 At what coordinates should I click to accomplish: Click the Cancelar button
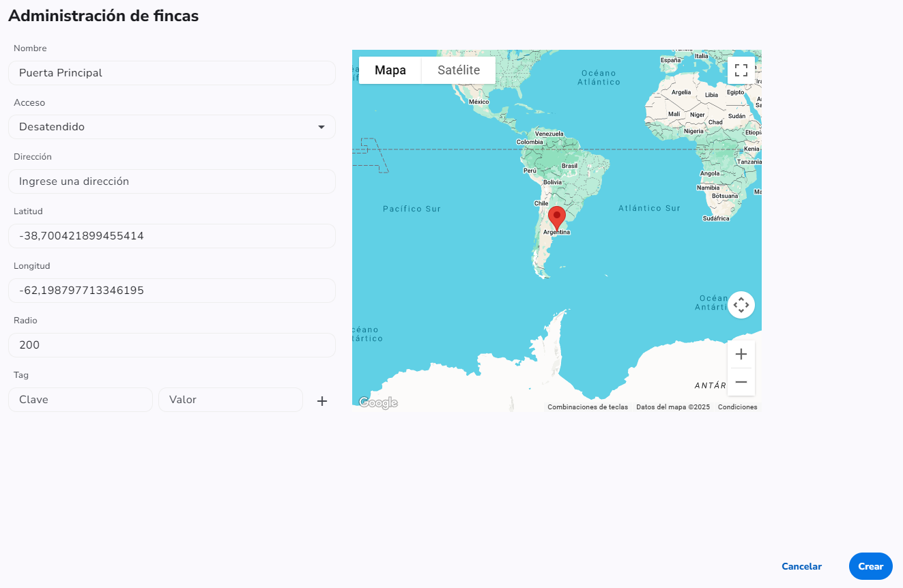click(x=801, y=566)
